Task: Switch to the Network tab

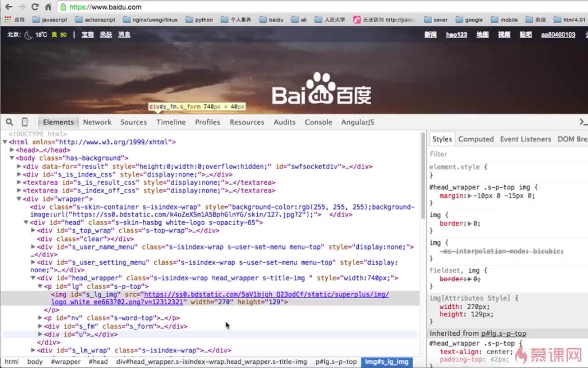Action: point(97,122)
